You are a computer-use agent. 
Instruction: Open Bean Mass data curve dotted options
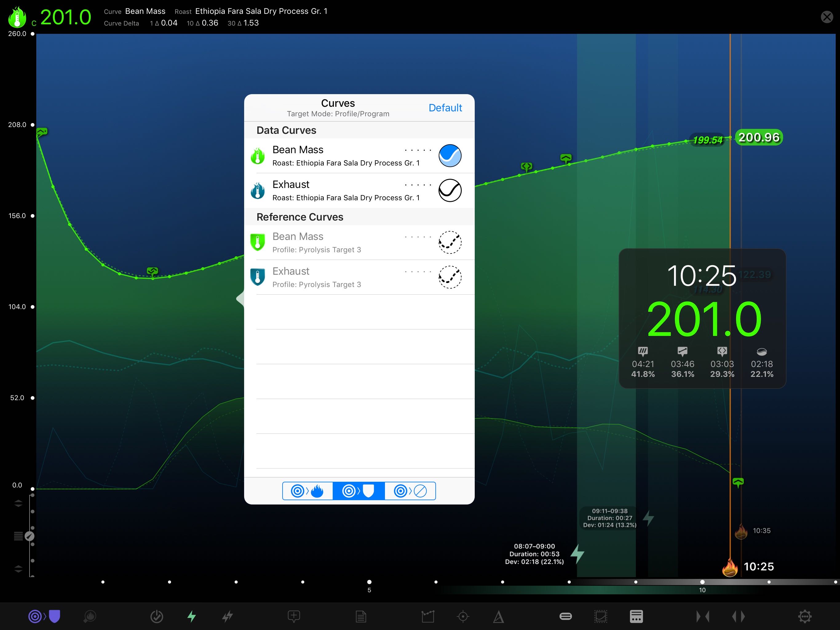tap(418, 150)
